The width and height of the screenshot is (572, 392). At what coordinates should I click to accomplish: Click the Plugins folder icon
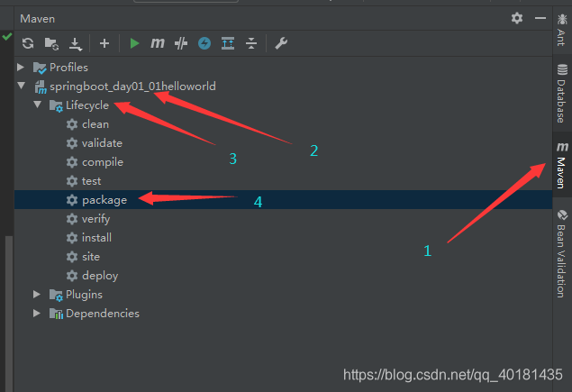(56, 295)
